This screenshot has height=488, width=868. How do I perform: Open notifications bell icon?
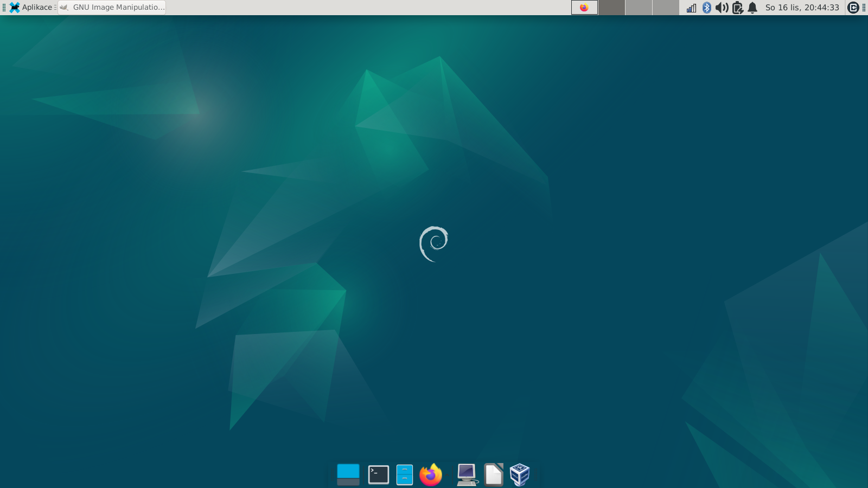pos(752,8)
